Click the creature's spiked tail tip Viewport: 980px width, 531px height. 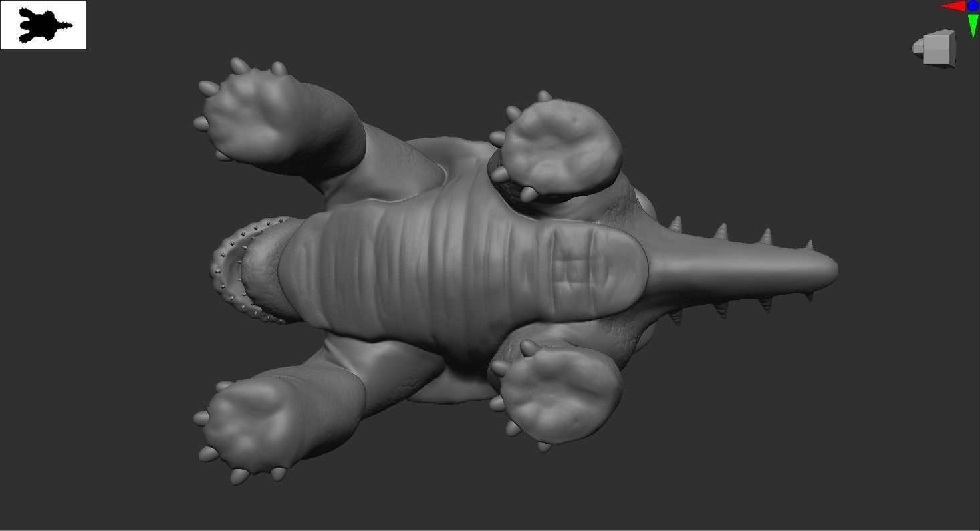click(822, 269)
